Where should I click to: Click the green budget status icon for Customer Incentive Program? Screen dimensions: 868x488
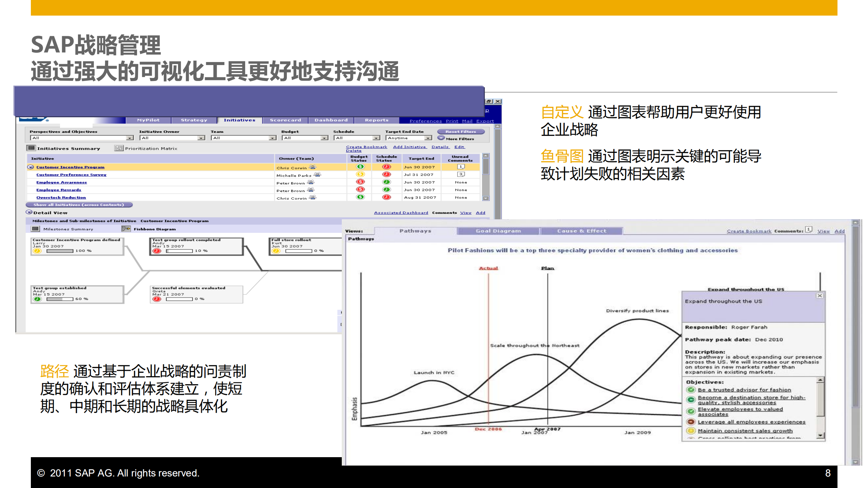(x=360, y=166)
